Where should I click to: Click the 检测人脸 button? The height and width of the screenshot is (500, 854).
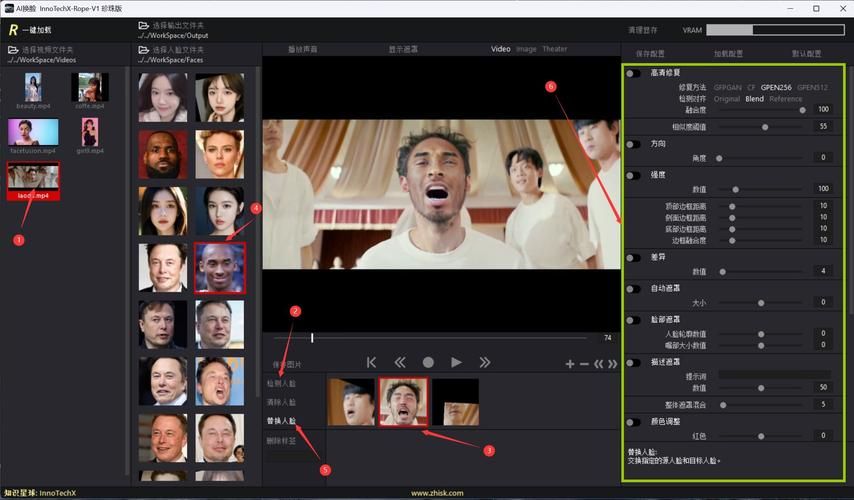pyautogui.click(x=282, y=383)
